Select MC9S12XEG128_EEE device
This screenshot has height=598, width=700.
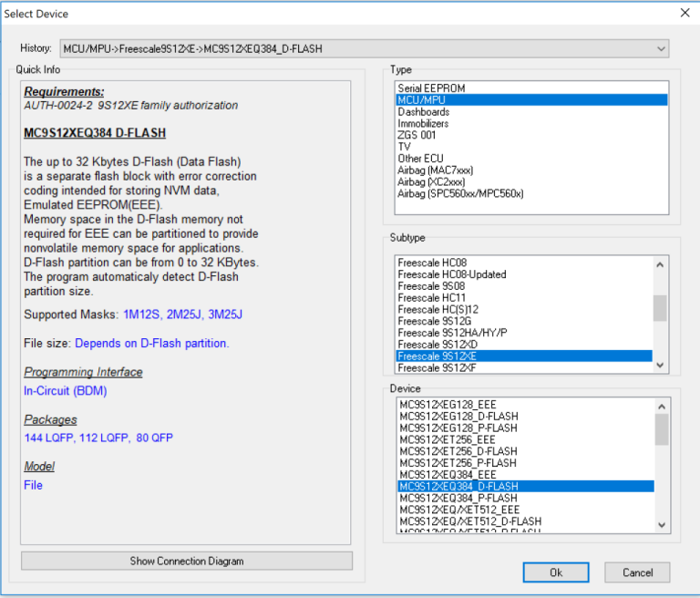pos(525,405)
